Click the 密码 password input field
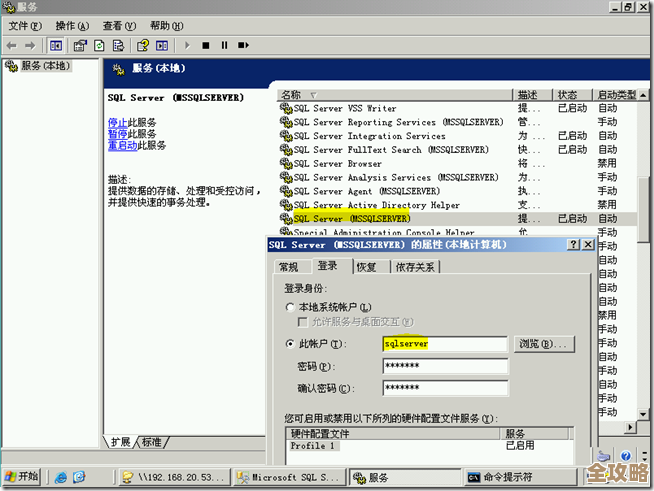This screenshot has height=491, width=654. [x=445, y=366]
